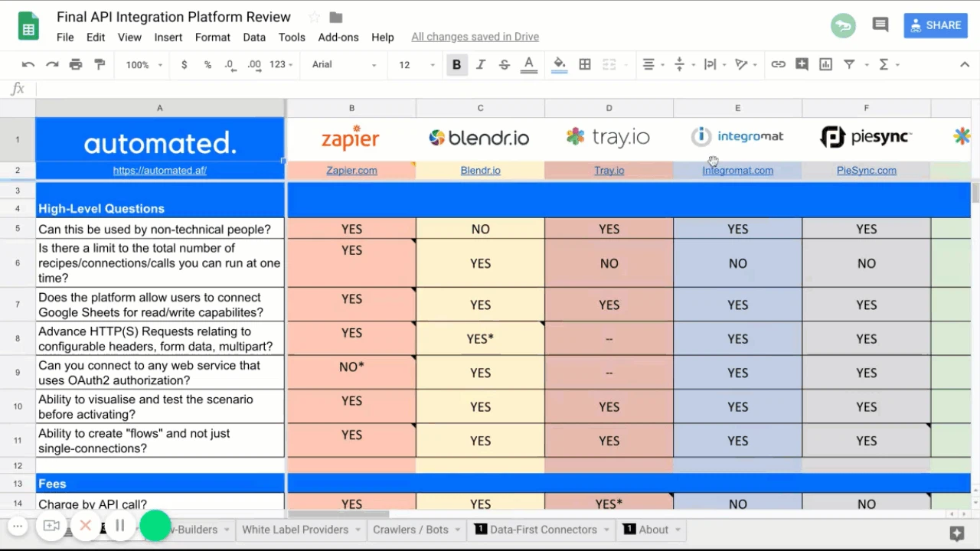The height and width of the screenshot is (551, 980).
Task: Open the Edit menu
Action: pos(96,37)
